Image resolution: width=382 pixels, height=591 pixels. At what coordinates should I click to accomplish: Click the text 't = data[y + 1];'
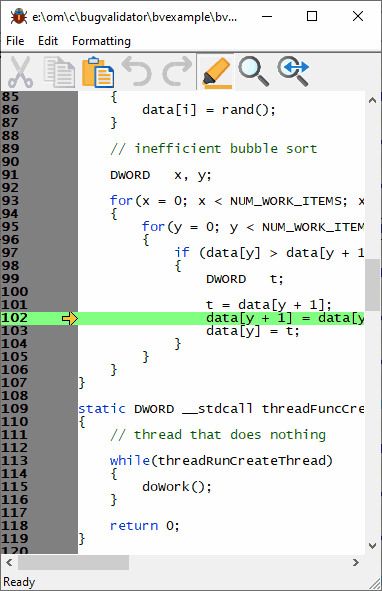point(269,305)
